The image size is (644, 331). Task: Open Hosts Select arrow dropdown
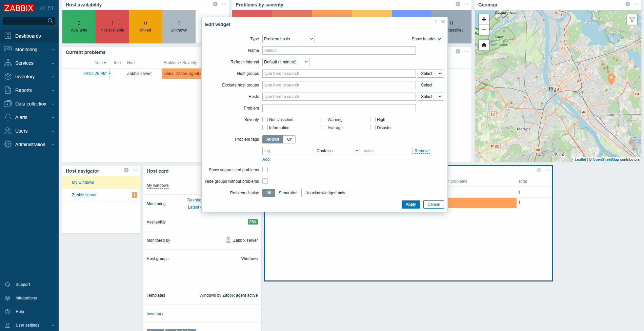tap(440, 97)
